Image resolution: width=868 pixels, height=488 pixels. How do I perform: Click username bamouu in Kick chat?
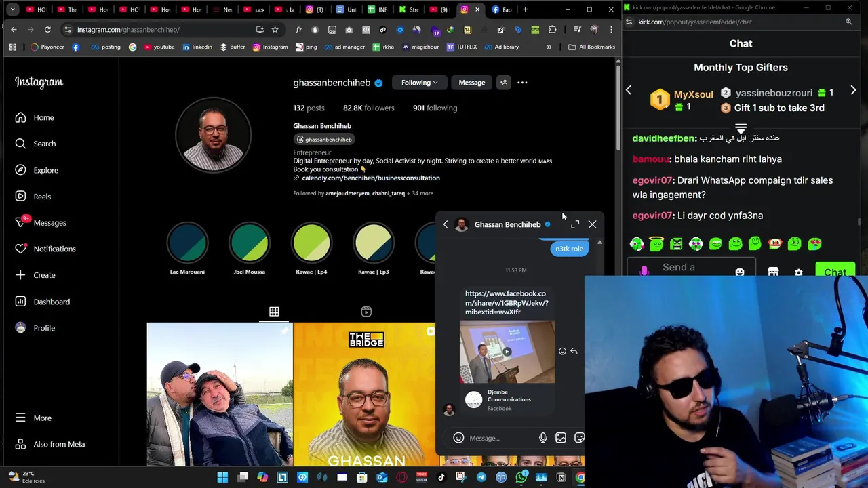(x=651, y=159)
